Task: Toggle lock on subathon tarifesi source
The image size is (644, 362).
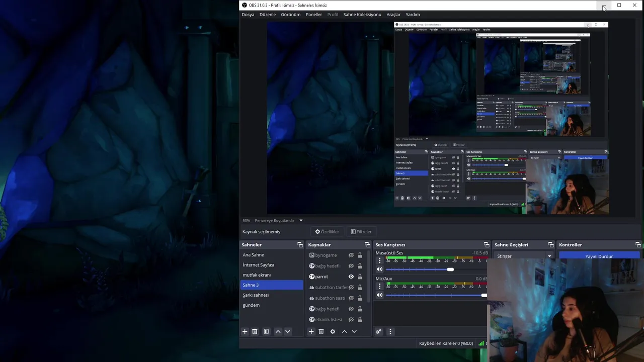Action: (x=360, y=288)
